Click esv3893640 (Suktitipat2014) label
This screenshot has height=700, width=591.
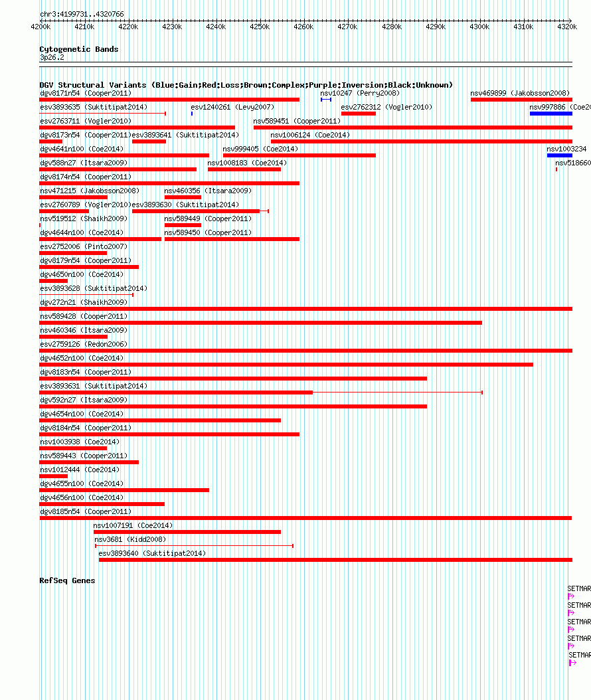point(152,554)
